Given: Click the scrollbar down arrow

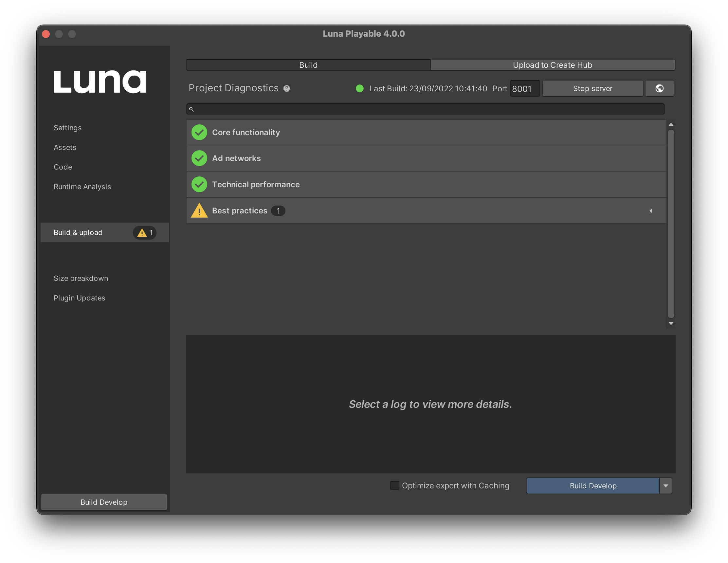Looking at the screenshot, I should coord(671,324).
